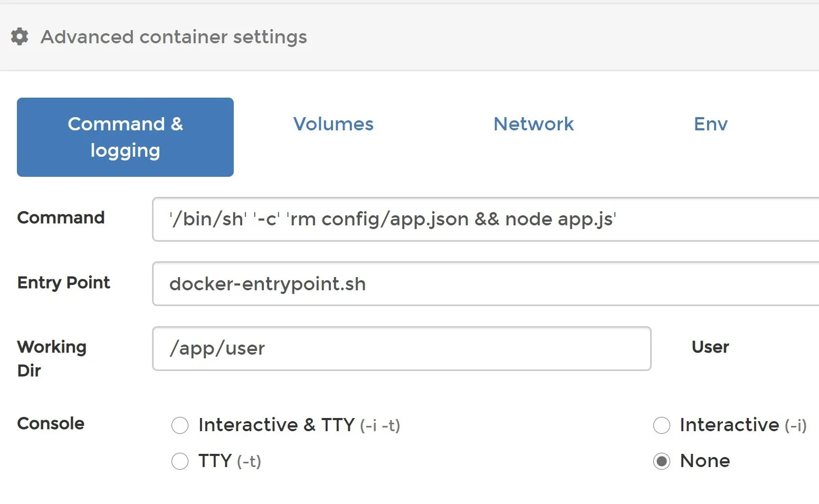Choose the Interactive (-i) console option
Viewport: 819px width, 504px height.
tap(662, 425)
